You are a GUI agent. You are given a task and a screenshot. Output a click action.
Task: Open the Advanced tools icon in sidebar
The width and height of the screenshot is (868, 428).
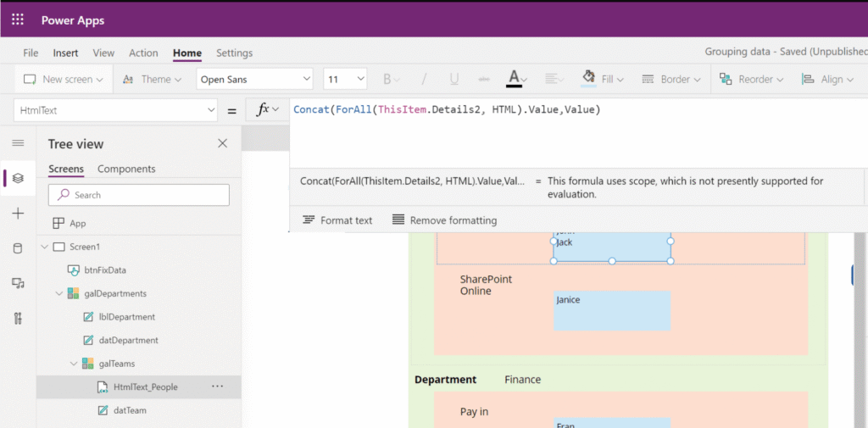[x=19, y=319]
